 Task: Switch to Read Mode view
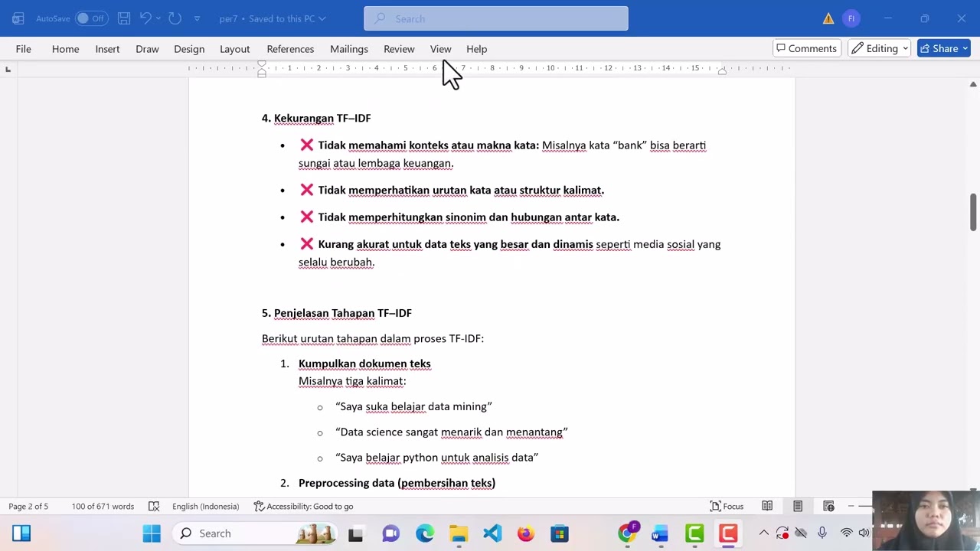pyautogui.click(x=767, y=506)
